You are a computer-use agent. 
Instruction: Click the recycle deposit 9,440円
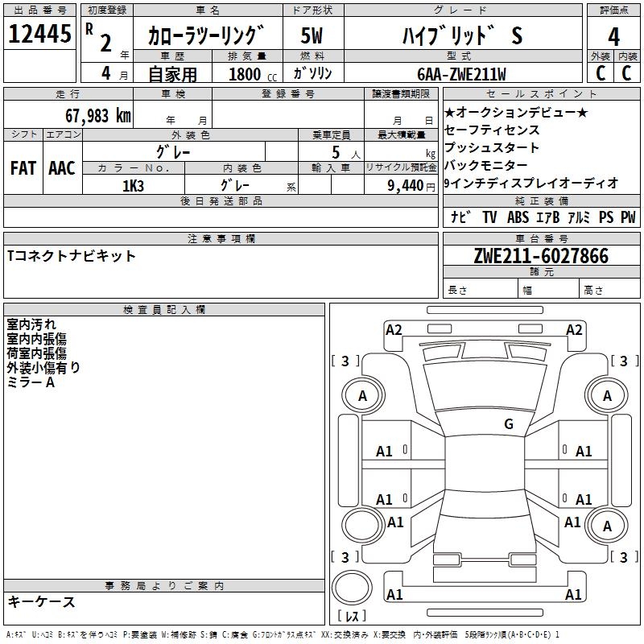(x=411, y=186)
